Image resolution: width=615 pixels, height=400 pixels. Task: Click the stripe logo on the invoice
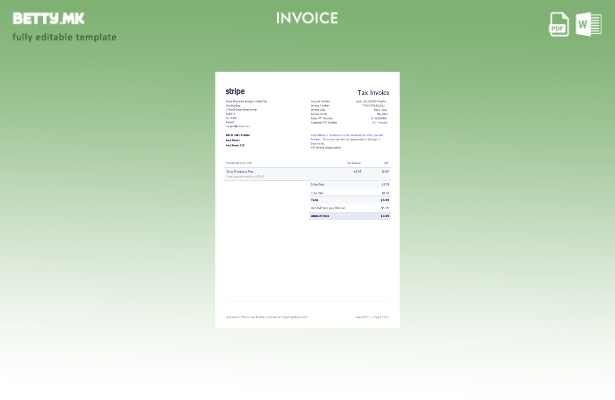click(x=234, y=91)
